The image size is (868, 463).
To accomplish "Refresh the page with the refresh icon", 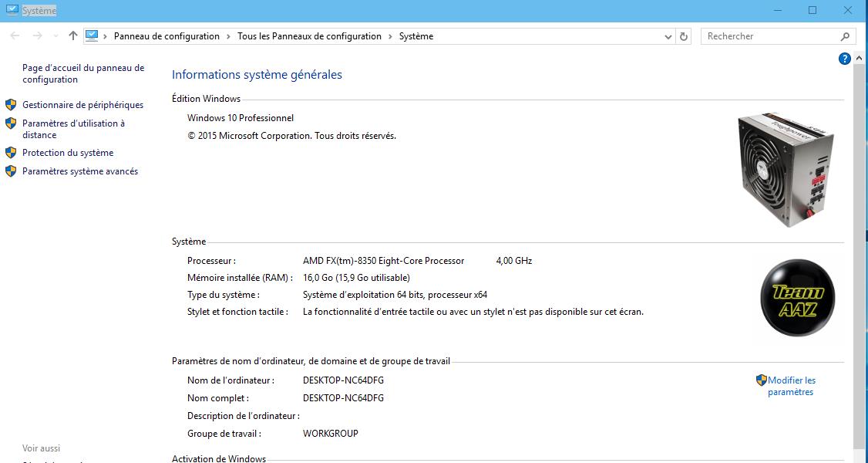I will click(684, 36).
